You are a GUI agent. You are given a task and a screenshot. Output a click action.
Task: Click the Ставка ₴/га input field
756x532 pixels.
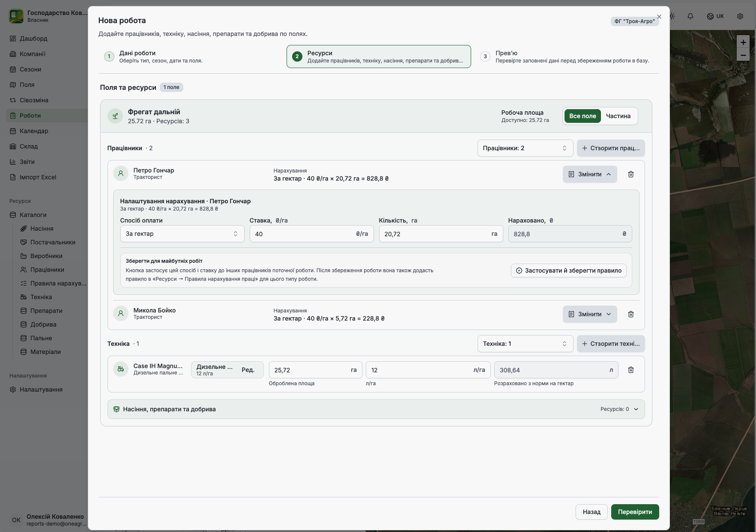tap(311, 234)
